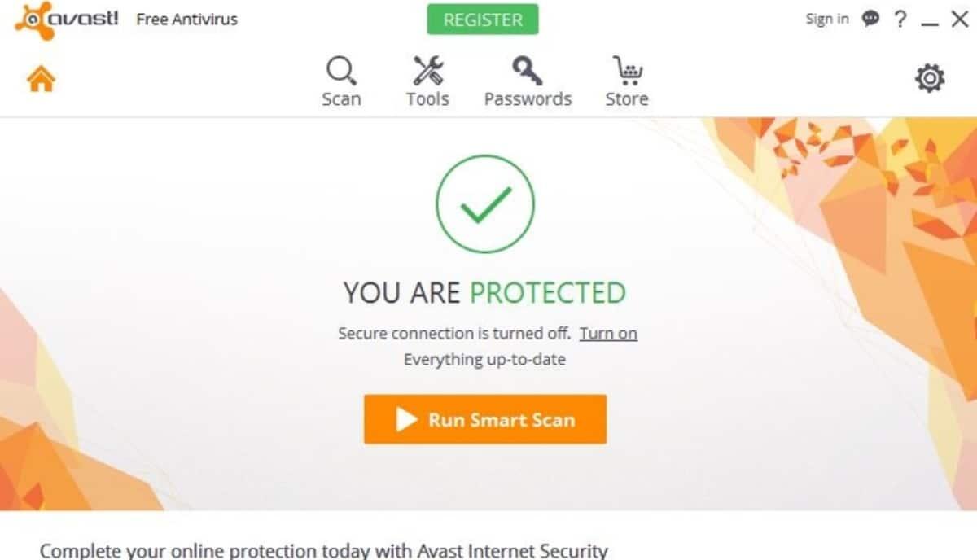
Task: Open help via the question mark icon
Action: click(x=900, y=19)
